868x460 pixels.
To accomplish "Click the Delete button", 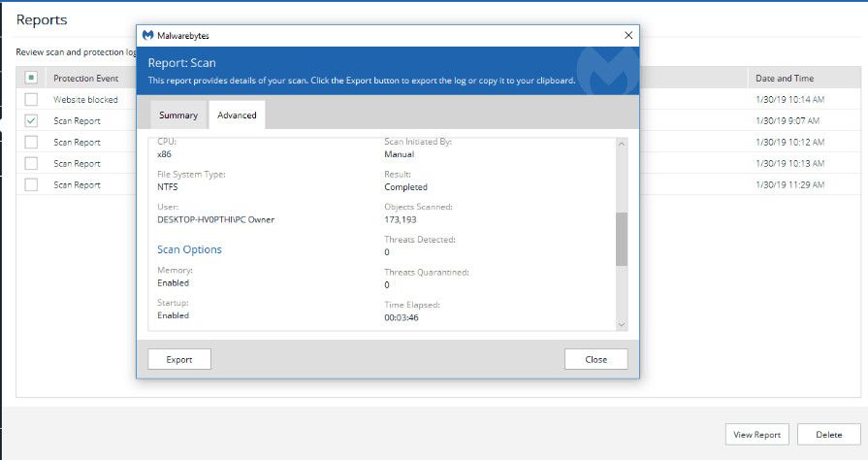I will 828,435.
